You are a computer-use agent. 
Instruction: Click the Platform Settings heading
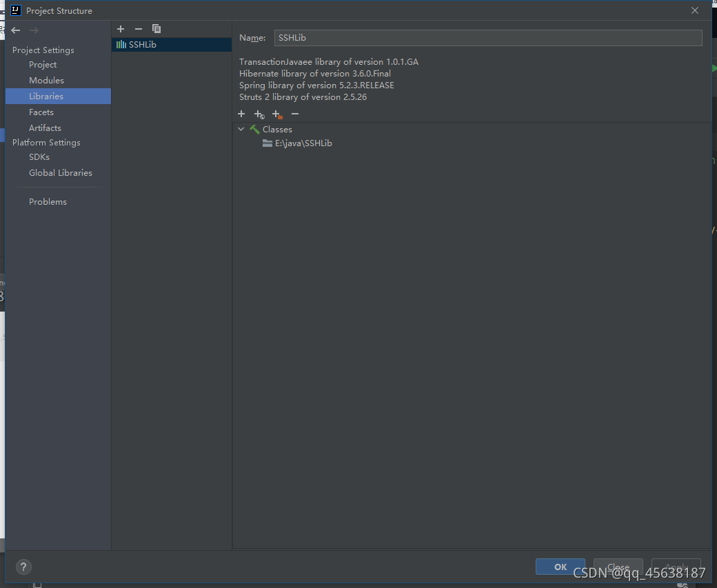[x=46, y=143]
